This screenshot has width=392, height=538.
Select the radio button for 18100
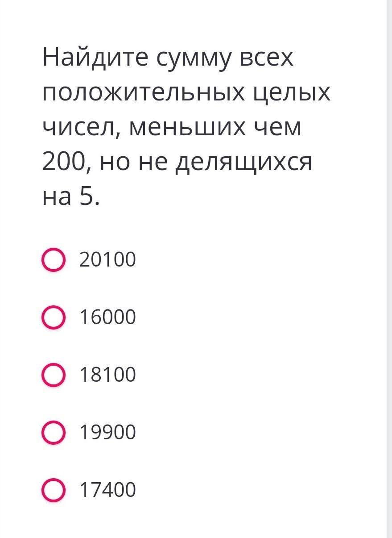point(54,375)
